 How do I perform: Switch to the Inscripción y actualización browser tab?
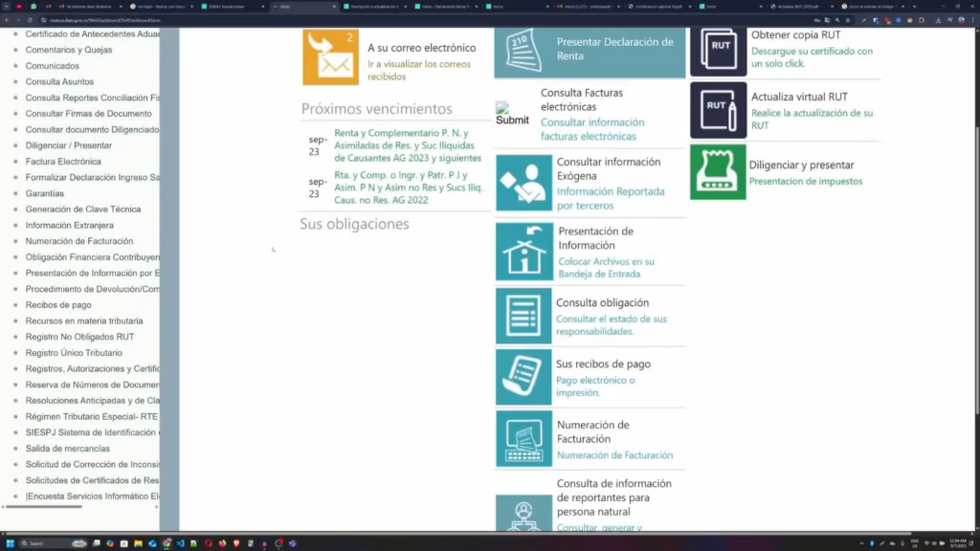375,7
